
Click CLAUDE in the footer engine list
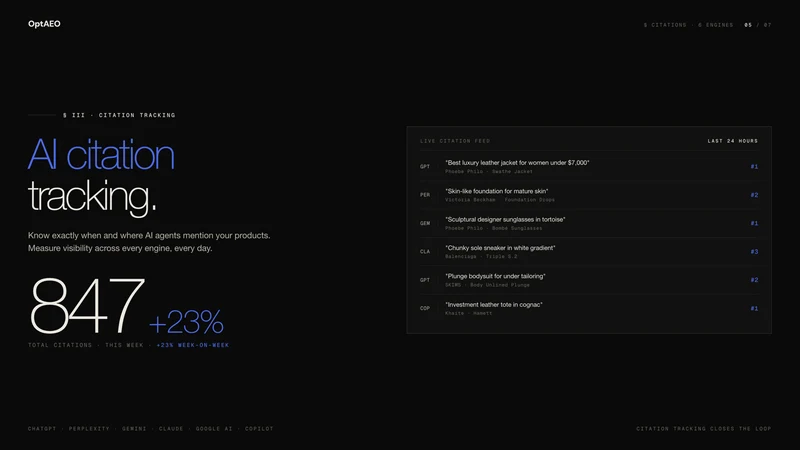point(171,429)
